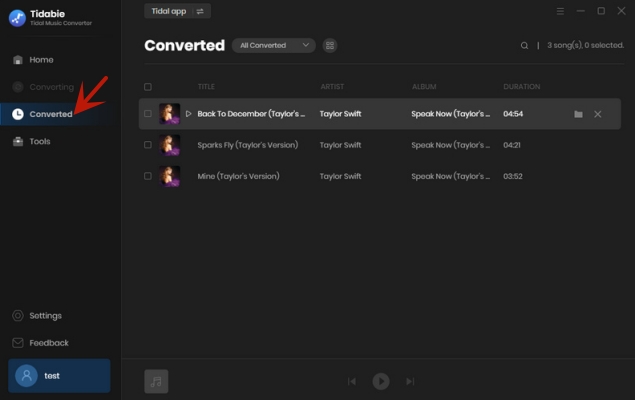The height and width of the screenshot is (400, 635).
Task: Click the swap arrows beside Tidal app
Action: [x=200, y=11]
